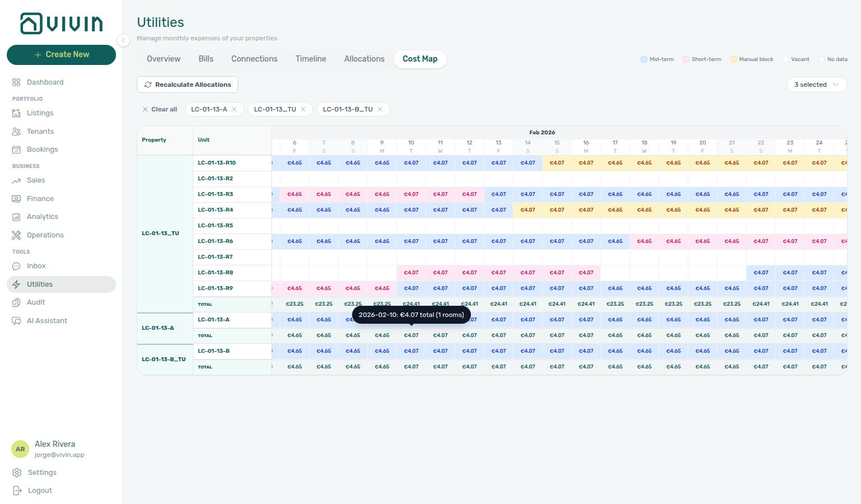
Task: Open Analytics chart icon
Action: click(x=16, y=217)
